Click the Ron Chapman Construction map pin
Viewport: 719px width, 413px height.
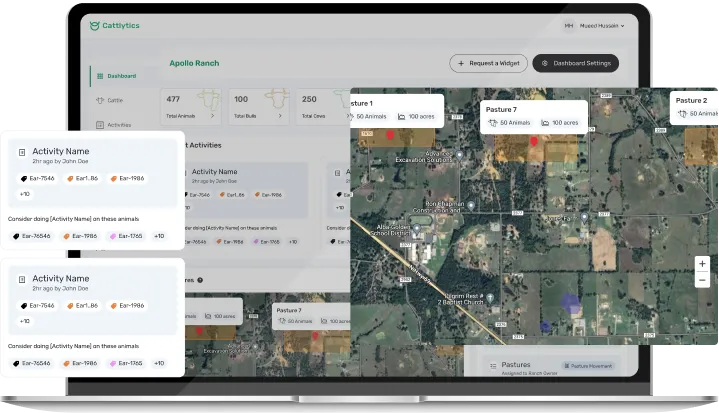coord(471,205)
